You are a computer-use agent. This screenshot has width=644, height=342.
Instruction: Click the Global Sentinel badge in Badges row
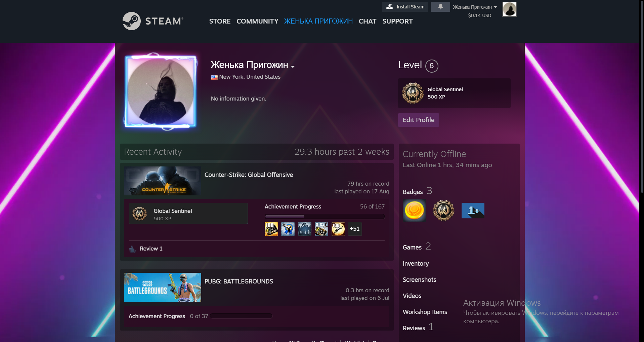point(443,211)
